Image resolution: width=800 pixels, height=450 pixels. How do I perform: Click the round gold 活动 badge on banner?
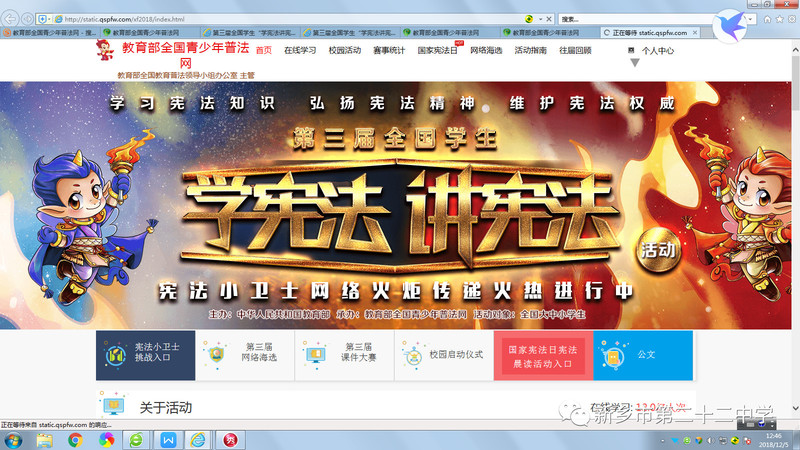658,249
